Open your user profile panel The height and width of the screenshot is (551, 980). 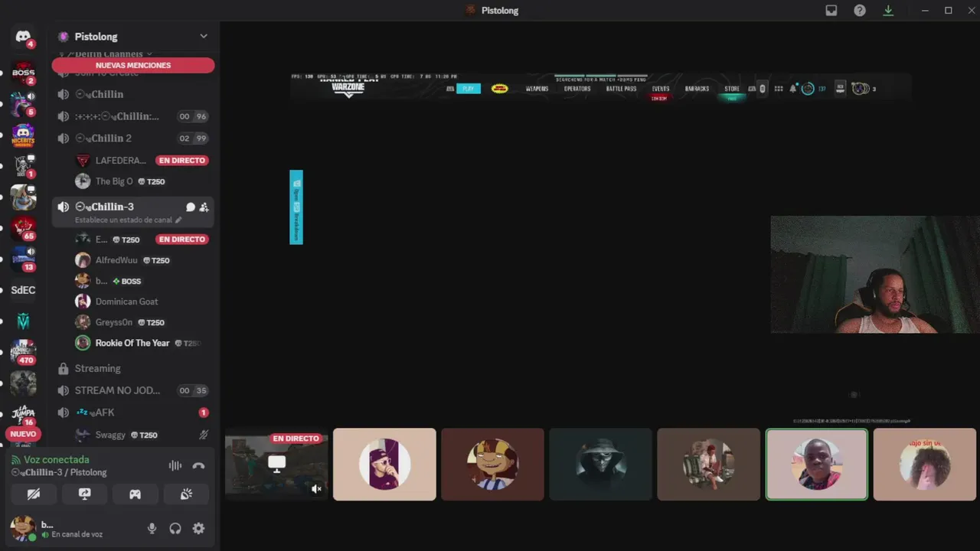(73, 528)
